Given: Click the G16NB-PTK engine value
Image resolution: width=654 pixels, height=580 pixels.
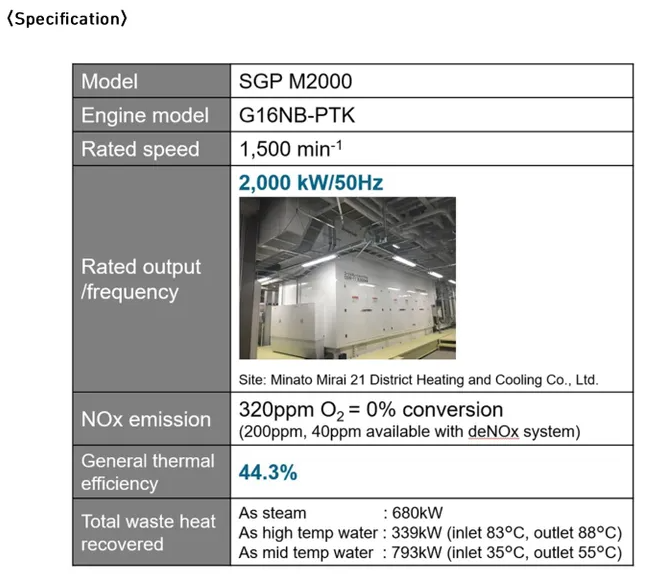Looking at the screenshot, I should click(x=297, y=116).
